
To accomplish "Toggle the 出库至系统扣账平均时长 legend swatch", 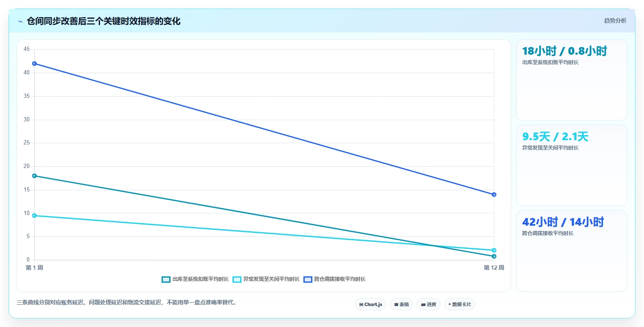I will pos(166,280).
